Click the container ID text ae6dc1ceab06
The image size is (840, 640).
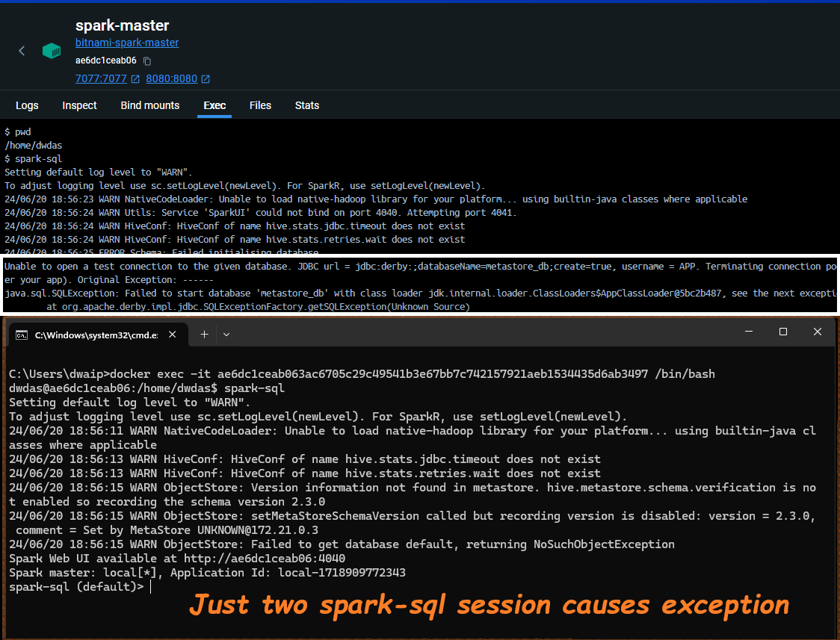(106, 60)
